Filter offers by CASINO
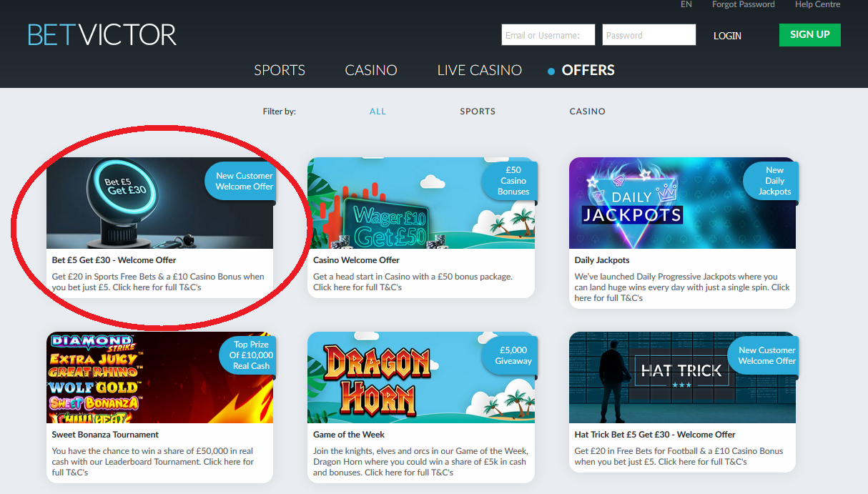 [588, 112]
